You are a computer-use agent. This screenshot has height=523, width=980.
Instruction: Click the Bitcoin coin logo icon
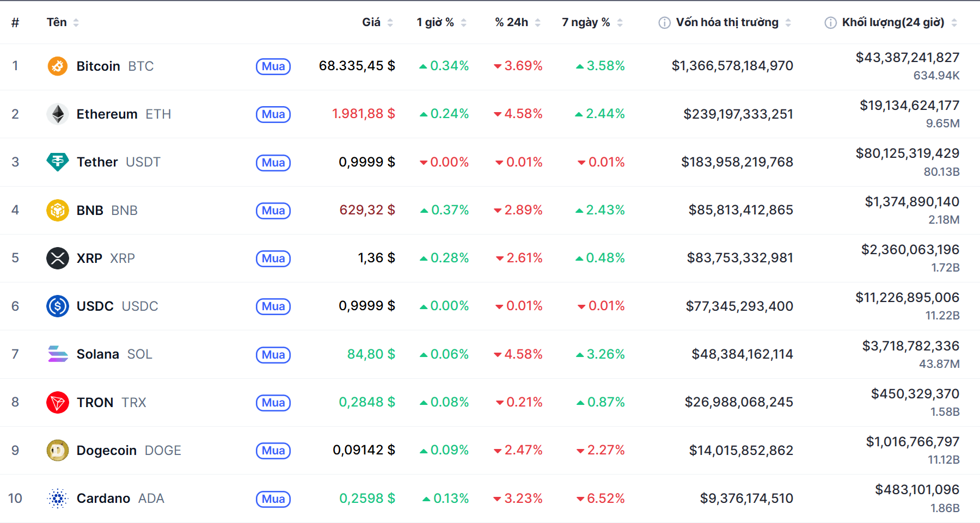pos(57,66)
